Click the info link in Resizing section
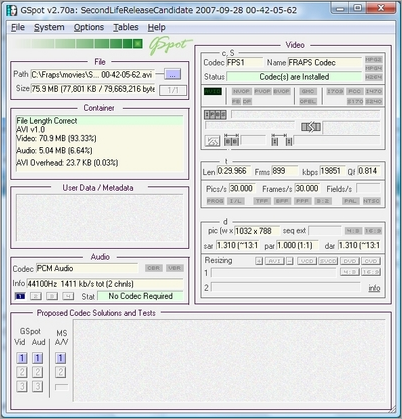Viewport: 402px width, 419px height. click(374, 288)
